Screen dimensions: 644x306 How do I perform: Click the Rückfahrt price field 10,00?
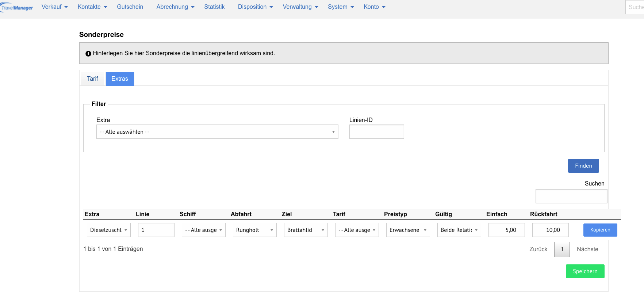click(551, 230)
